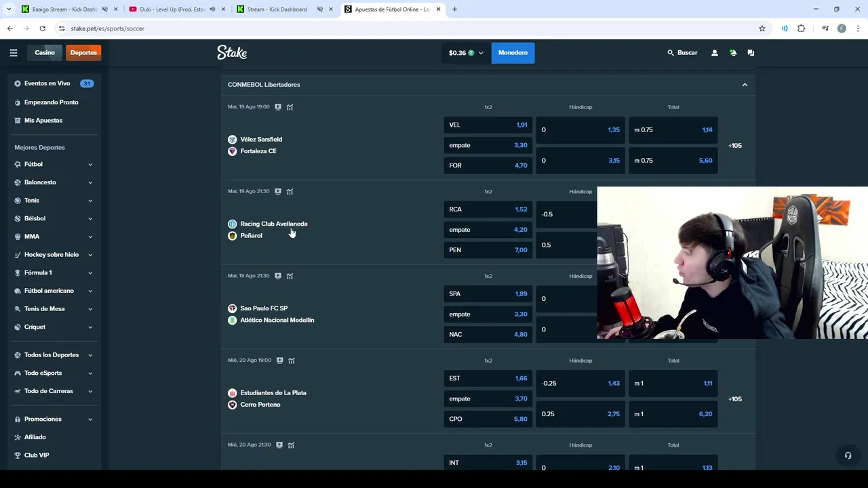The height and width of the screenshot is (488, 868).
Task: Open the chat icon in header
Action: click(751, 53)
